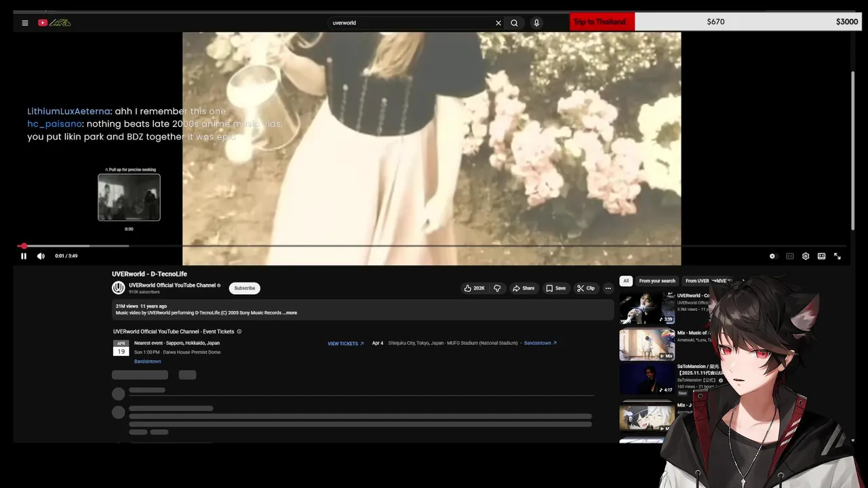Share the D-TecnoLife video
Image resolution: width=868 pixels, height=488 pixels.
pos(524,288)
